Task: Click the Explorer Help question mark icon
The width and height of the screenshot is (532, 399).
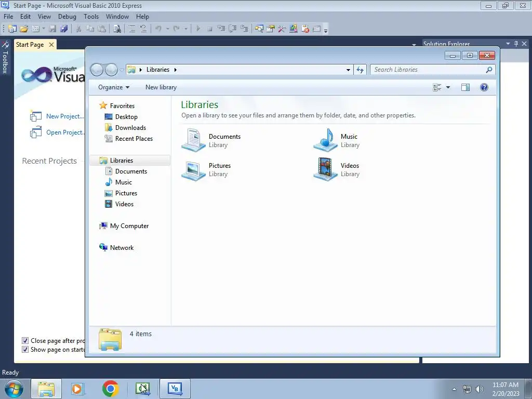Action: [x=484, y=87]
